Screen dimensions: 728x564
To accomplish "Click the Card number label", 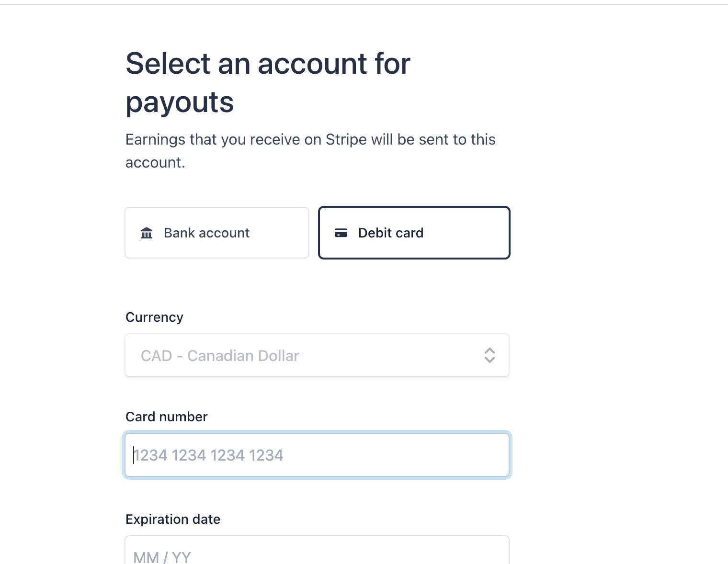I will coord(166,417).
